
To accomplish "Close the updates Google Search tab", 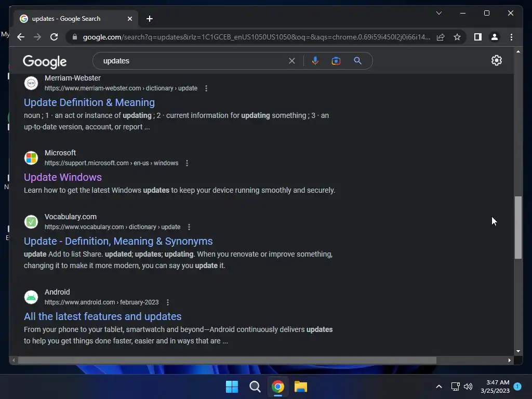I will click(x=129, y=19).
